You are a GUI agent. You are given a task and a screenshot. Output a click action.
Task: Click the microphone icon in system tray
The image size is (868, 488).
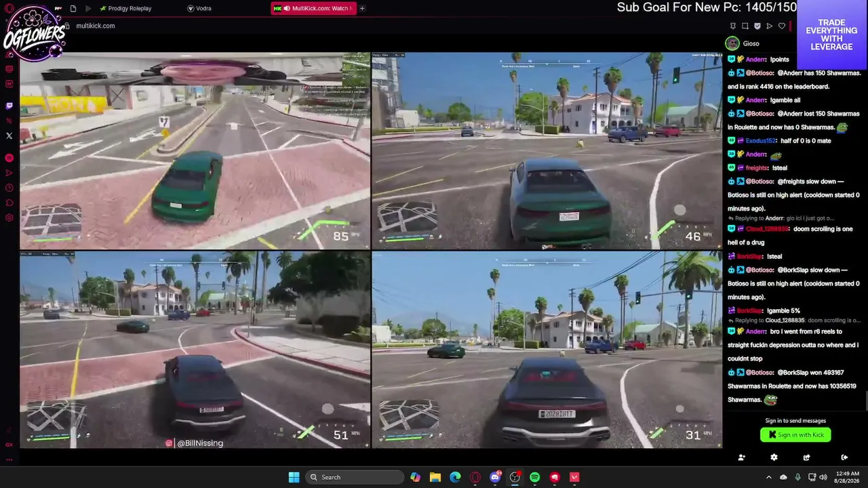pyautogui.click(x=797, y=477)
